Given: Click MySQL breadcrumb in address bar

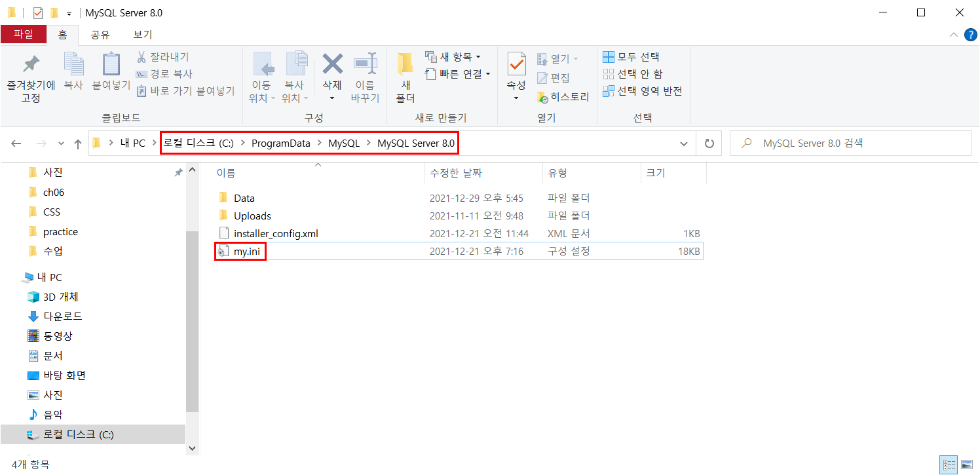Looking at the screenshot, I should (344, 143).
